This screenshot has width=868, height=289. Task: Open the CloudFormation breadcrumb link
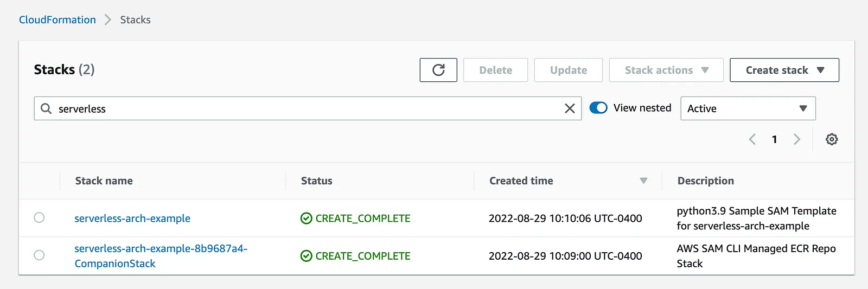pyautogui.click(x=58, y=20)
